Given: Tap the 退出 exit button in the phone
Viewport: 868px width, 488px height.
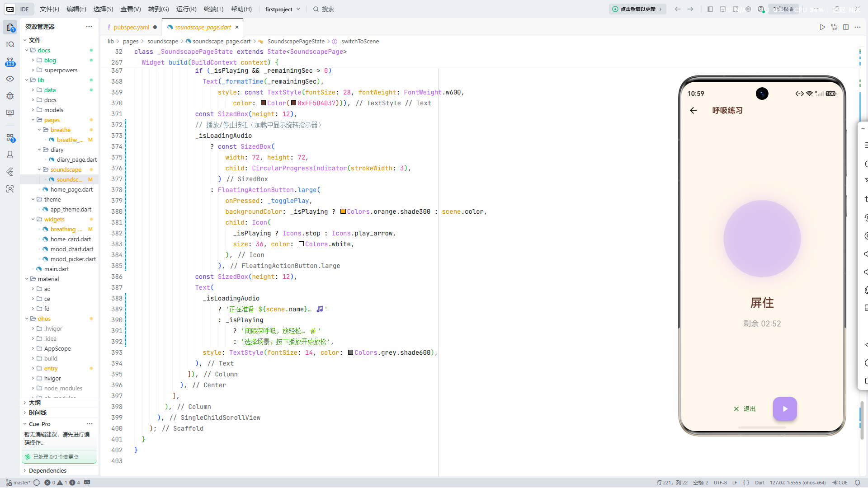Looking at the screenshot, I should click(745, 409).
